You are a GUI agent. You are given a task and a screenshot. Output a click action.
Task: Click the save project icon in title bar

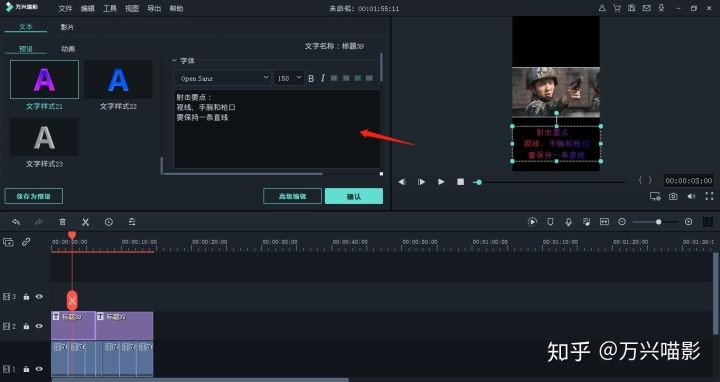tap(632, 8)
